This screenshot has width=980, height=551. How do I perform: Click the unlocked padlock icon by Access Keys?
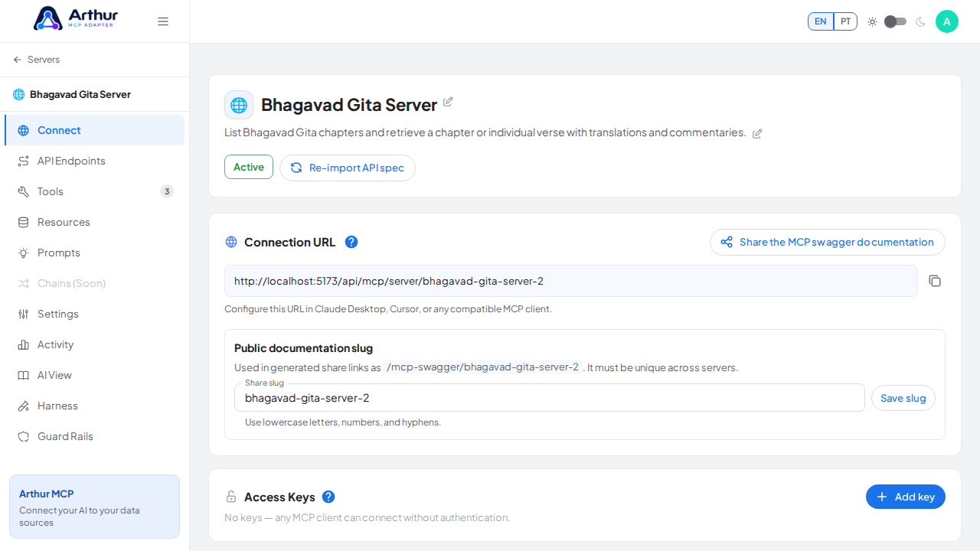[231, 497]
